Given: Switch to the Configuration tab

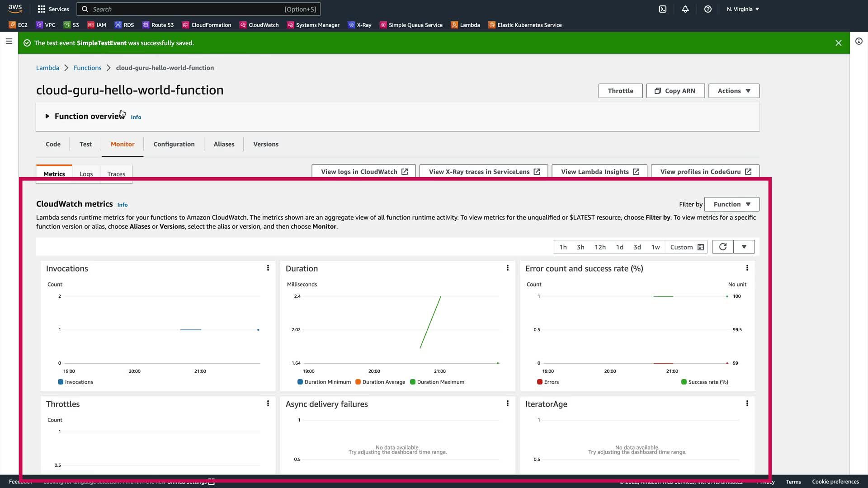Looking at the screenshot, I should click(x=174, y=144).
